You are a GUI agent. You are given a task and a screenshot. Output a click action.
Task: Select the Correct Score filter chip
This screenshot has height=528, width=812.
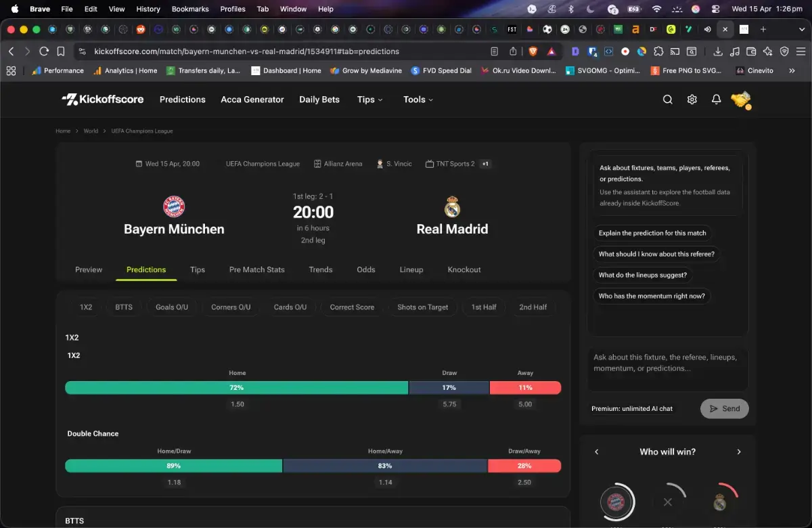click(352, 307)
